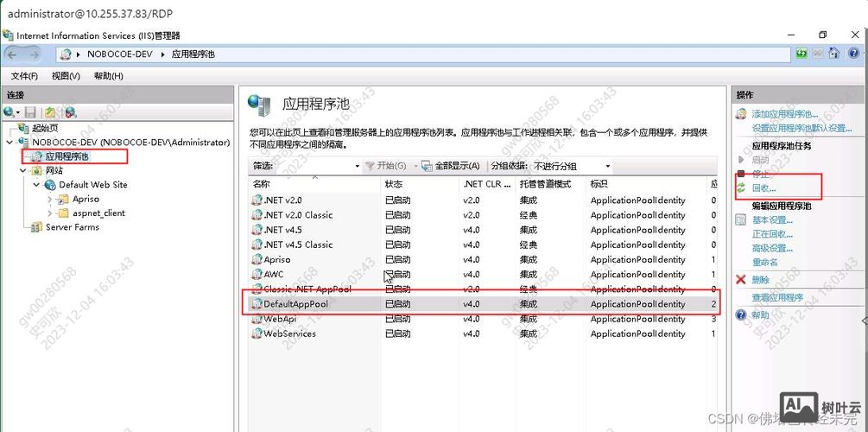Click 应用程序池 in the address breadcrumb

click(x=193, y=54)
